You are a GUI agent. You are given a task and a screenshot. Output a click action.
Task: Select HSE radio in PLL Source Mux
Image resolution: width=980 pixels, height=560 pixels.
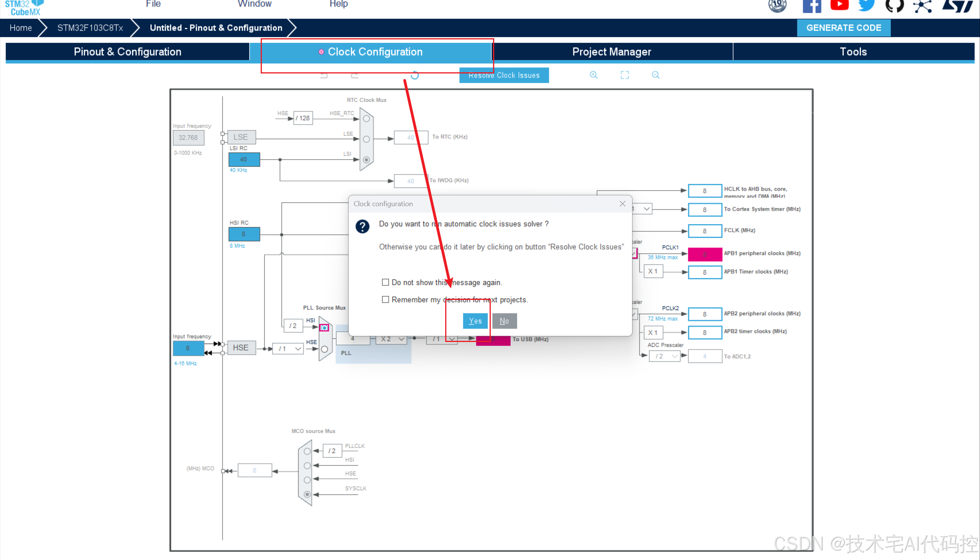point(325,349)
